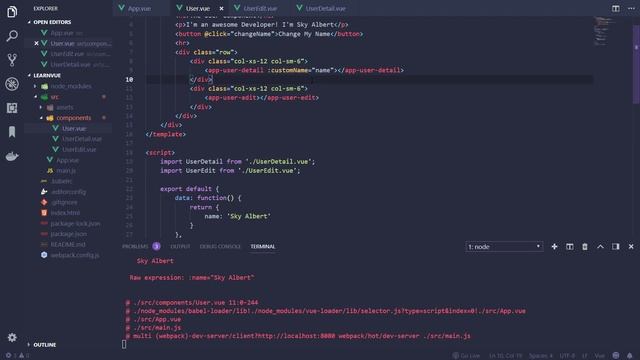
Task: Move the panel to the right side
Action: pyautogui.click(x=616, y=247)
